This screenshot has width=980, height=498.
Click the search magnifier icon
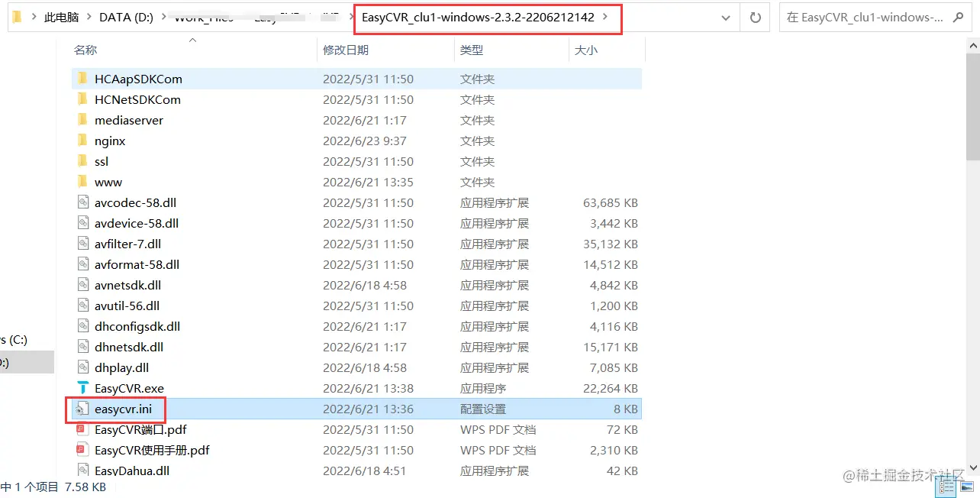[959, 17]
